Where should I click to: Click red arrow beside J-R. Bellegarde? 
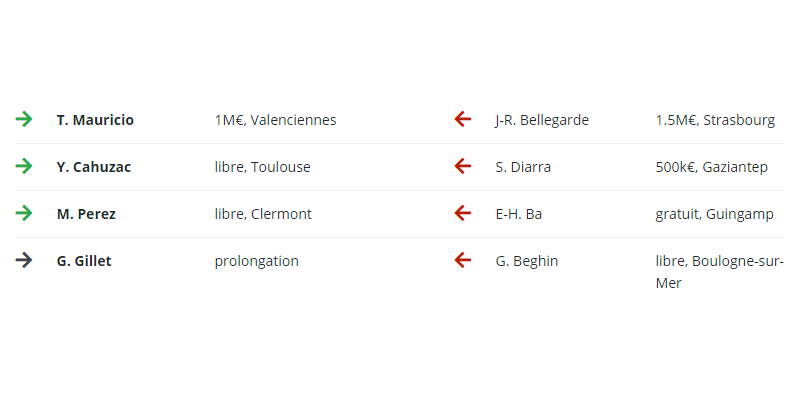pos(463,119)
